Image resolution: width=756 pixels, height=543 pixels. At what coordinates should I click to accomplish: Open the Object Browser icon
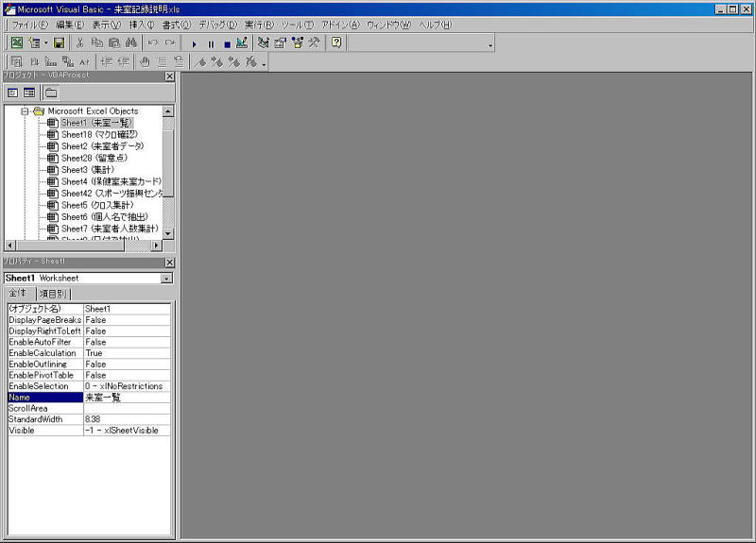[x=297, y=42]
